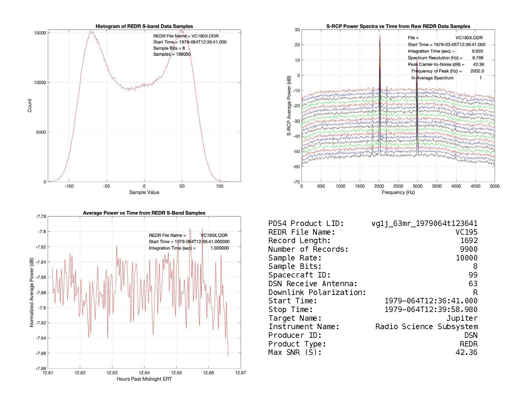Screen dimensions: 532x411
Task: Click the 'Hours Past Midnight ERT' axis label
Action: (x=144, y=379)
